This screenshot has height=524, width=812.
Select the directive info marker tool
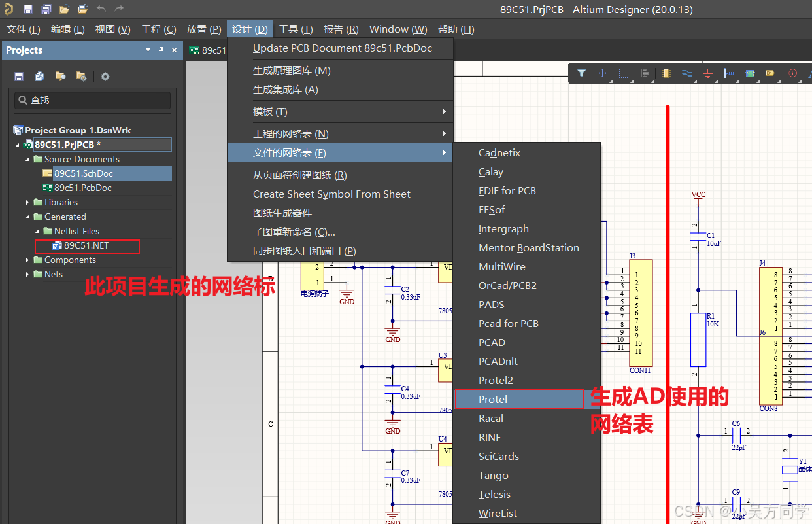pyautogui.click(x=792, y=73)
